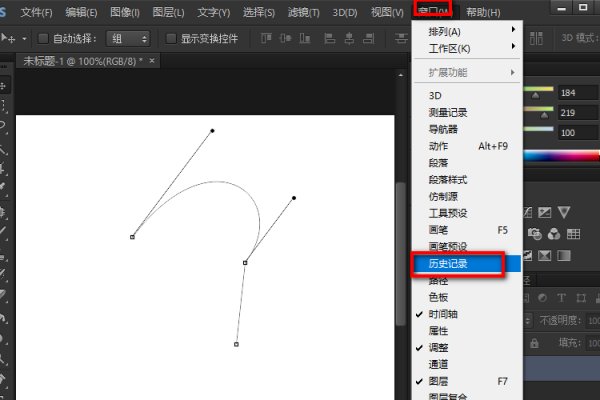Screen dimensions: 600x400
Task: Click the Move tool icon in options bar
Action: tap(8, 38)
